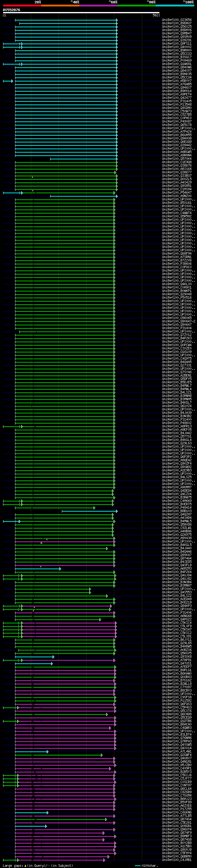Click label UniRef100_Q26975
The width and height of the screenshot is (197, 868).
pos(177,535)
